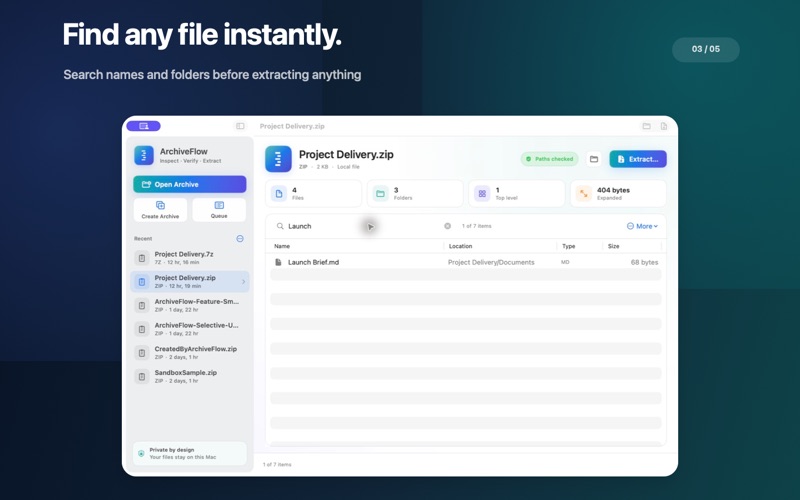Click the 68 bytes size cell
The image size is (800, 500).
coord(644,262)
